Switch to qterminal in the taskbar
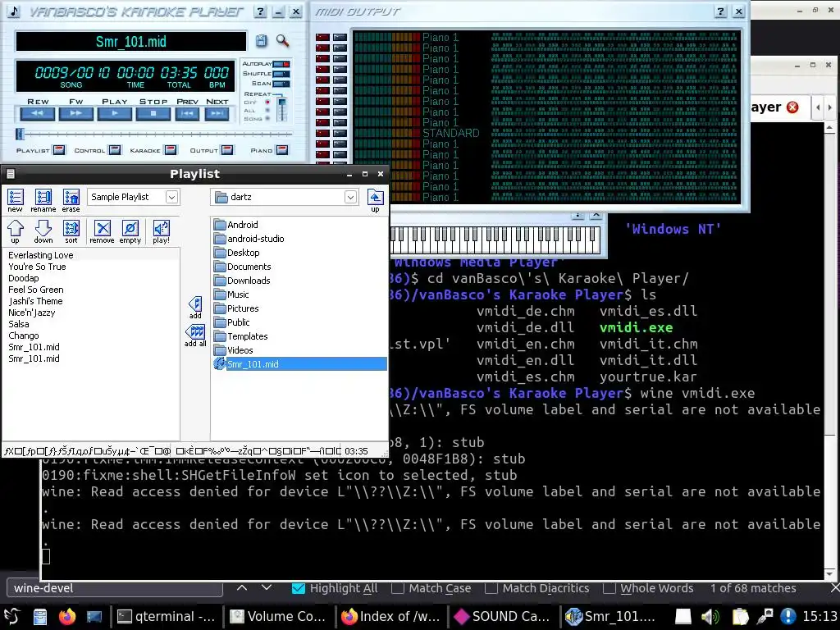 click(x=166, y=617)
